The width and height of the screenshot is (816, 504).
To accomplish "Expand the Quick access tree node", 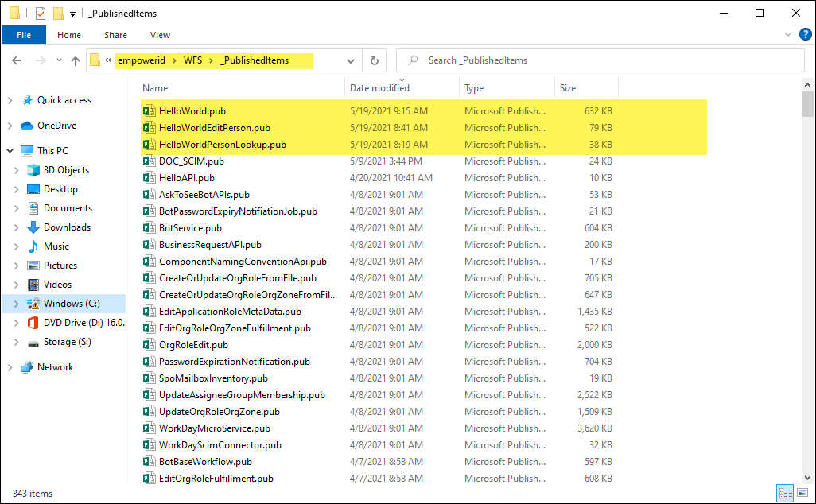I will (x=10, y=100).
